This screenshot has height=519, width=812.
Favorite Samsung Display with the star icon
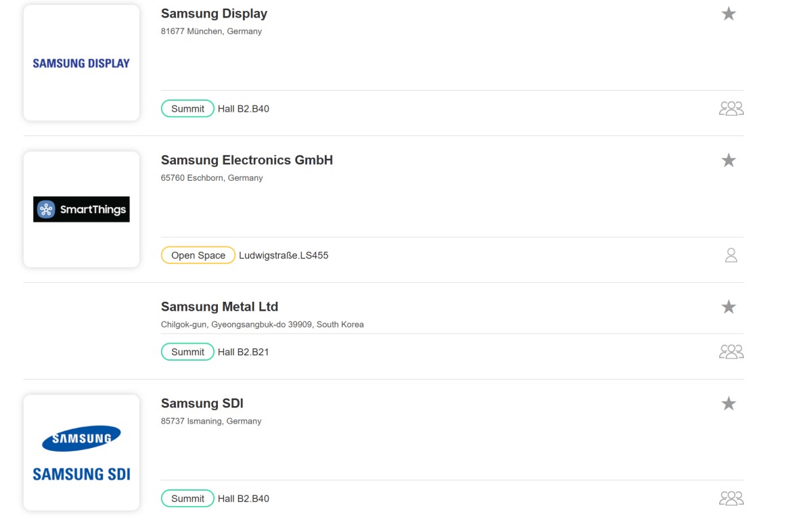click(728, 14)
